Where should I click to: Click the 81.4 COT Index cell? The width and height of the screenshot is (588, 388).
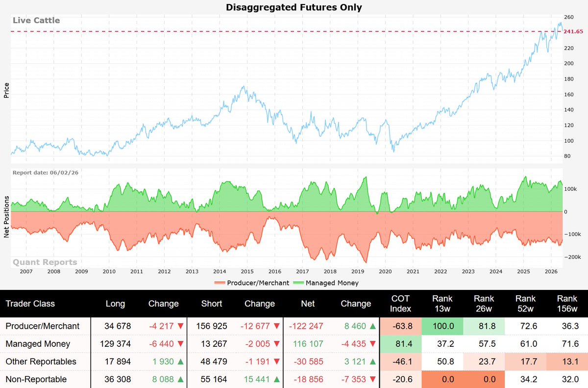401,344
